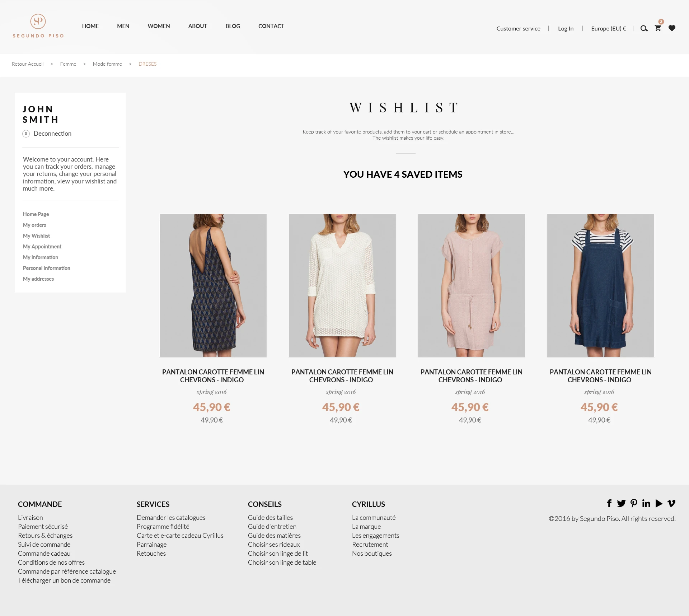689x616 pixels.
Task: Click the DRESES breadcrumb
Action: click(x=147, y=64)
